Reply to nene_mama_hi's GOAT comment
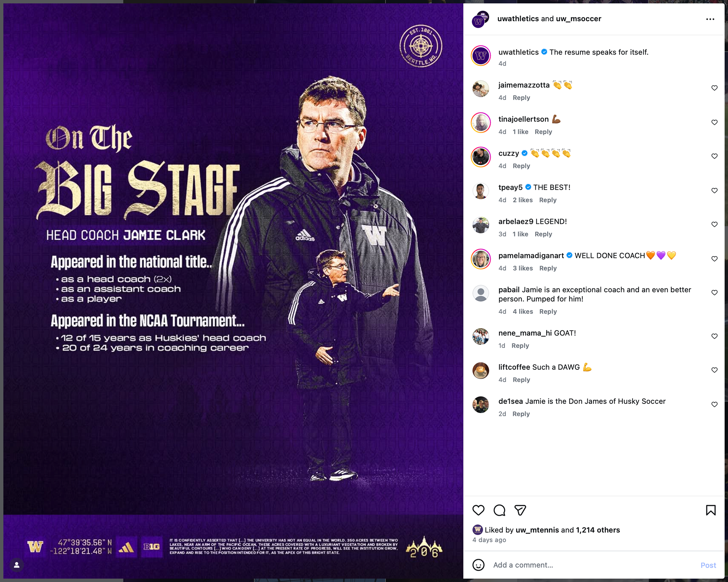 (520, 346)
